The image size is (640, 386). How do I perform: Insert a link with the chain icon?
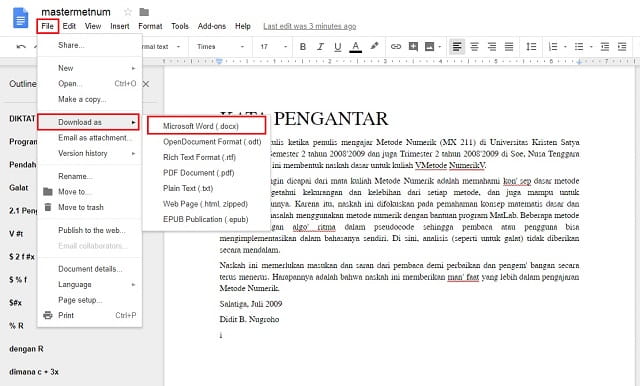(396, 47)
